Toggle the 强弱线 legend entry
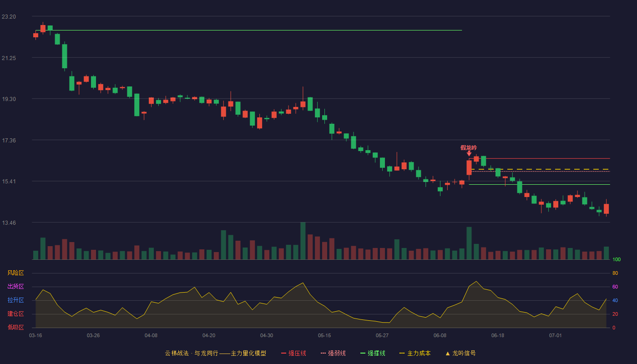The image size is (637, 364). point(333,353)
